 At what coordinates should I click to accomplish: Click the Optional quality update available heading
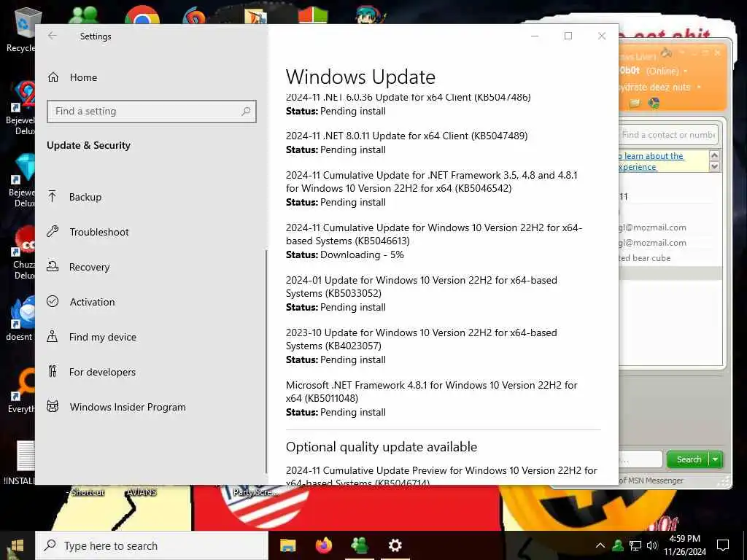pyautogui.click(x=382, y=447)
